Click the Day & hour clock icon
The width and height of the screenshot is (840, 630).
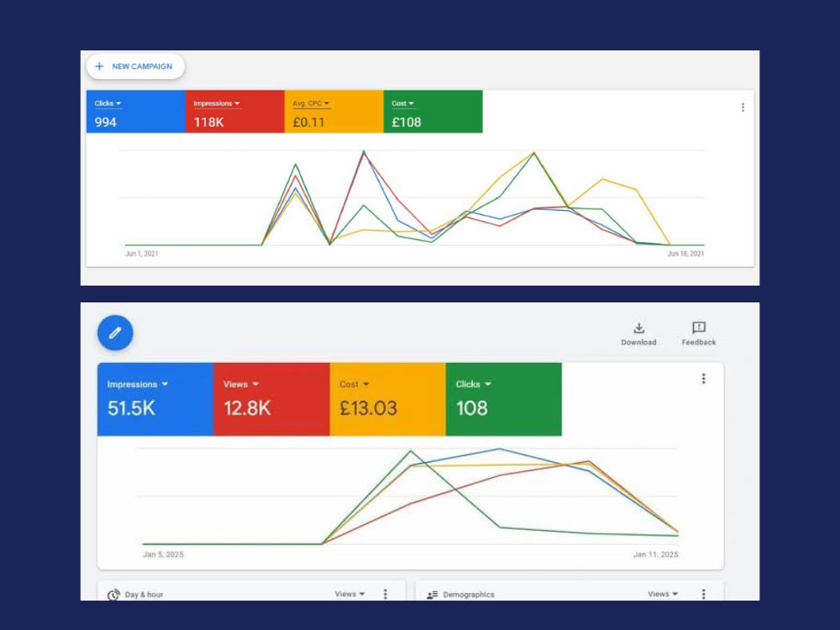coord(113,595)
